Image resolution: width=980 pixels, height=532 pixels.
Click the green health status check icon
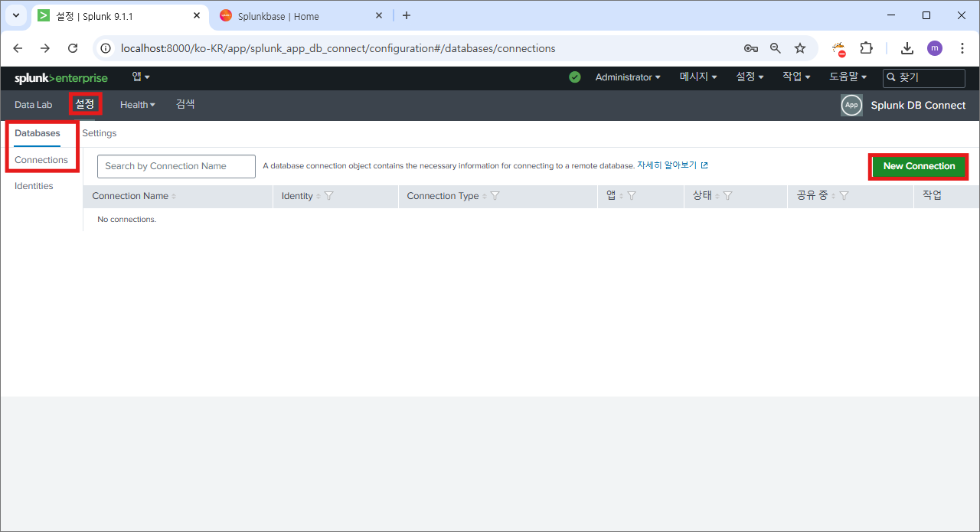[575, 77]
